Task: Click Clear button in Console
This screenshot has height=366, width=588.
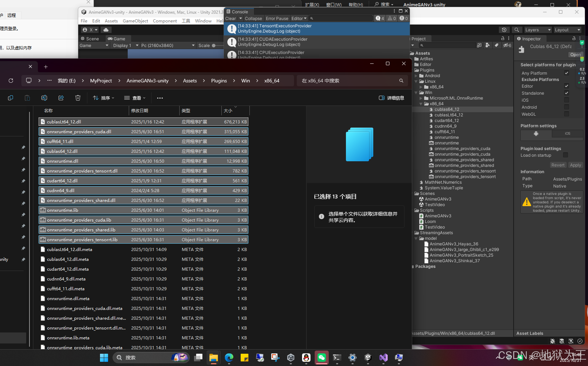Action: click(x=230, y=18)
